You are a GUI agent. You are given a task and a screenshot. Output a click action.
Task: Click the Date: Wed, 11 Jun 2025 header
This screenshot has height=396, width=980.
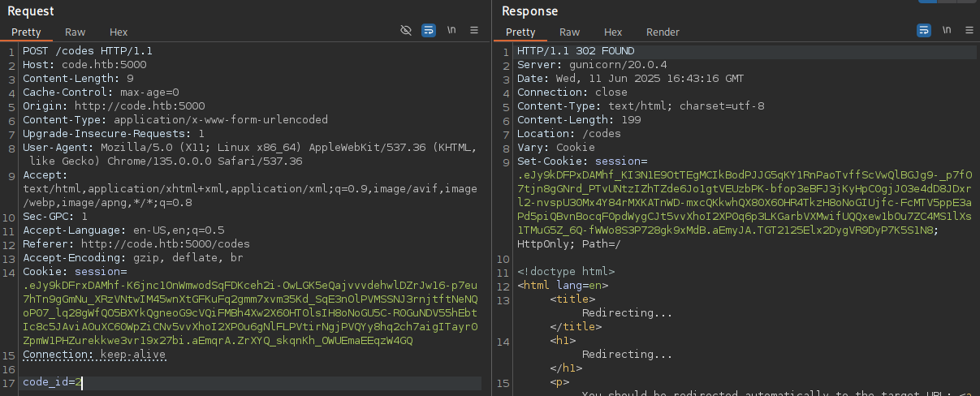631,79
